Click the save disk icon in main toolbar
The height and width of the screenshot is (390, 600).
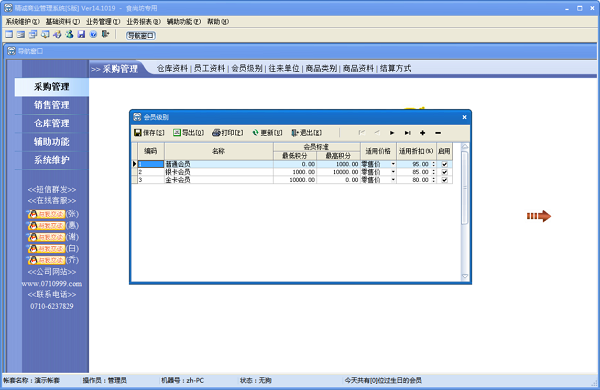tap(81, 34)
